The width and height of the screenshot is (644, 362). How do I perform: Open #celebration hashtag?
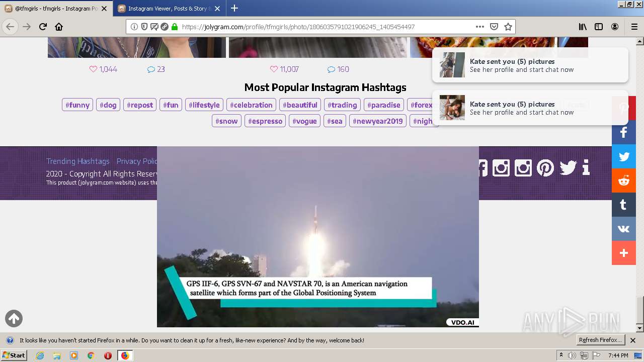click(251, 105)
